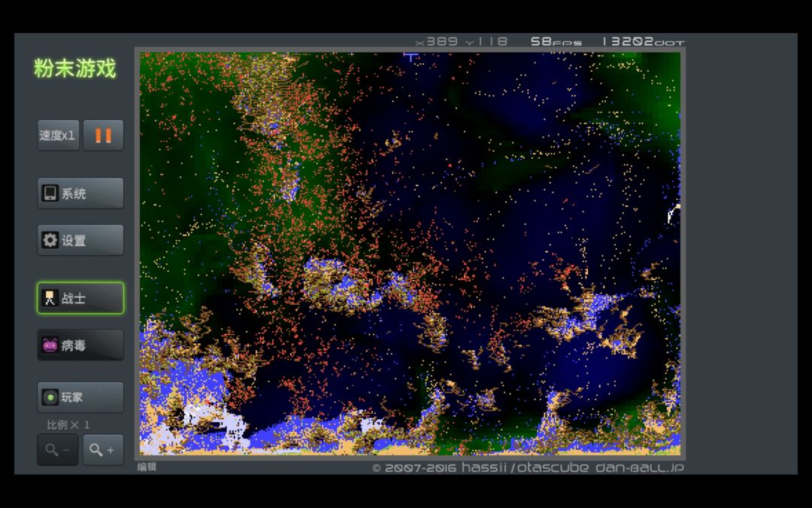Click the 13202dot particle counter
812x508 pixels.
tap(643, 41)
